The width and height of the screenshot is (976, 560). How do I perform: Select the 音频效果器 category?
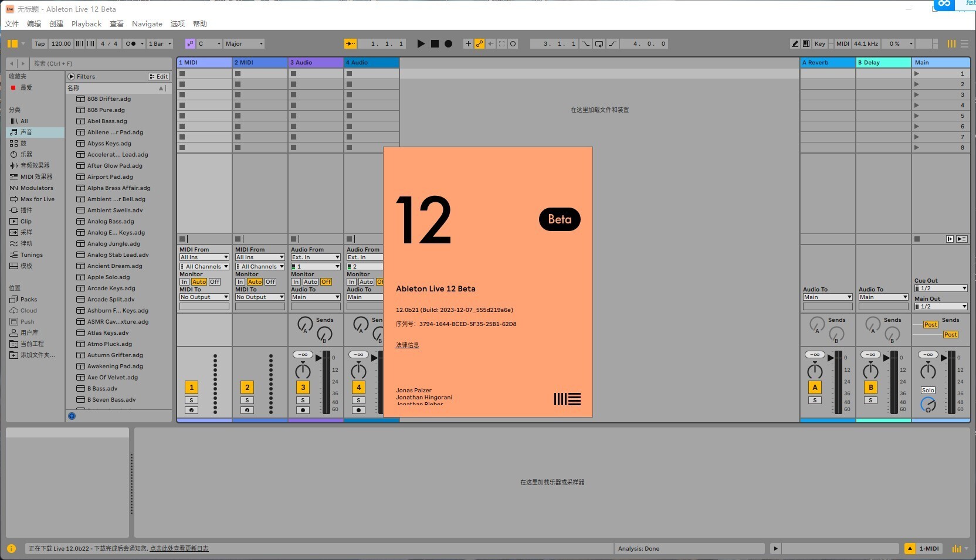(x=35, y=165)
